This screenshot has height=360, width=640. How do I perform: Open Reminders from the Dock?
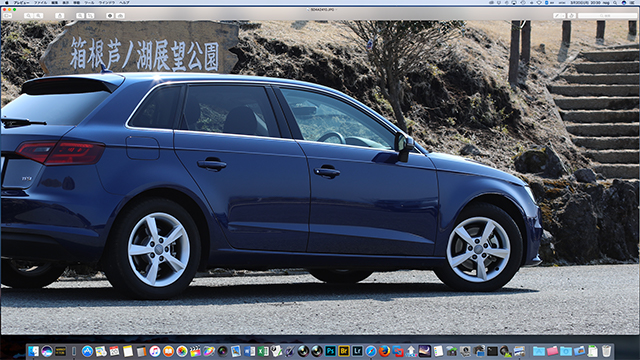[438, 351]
